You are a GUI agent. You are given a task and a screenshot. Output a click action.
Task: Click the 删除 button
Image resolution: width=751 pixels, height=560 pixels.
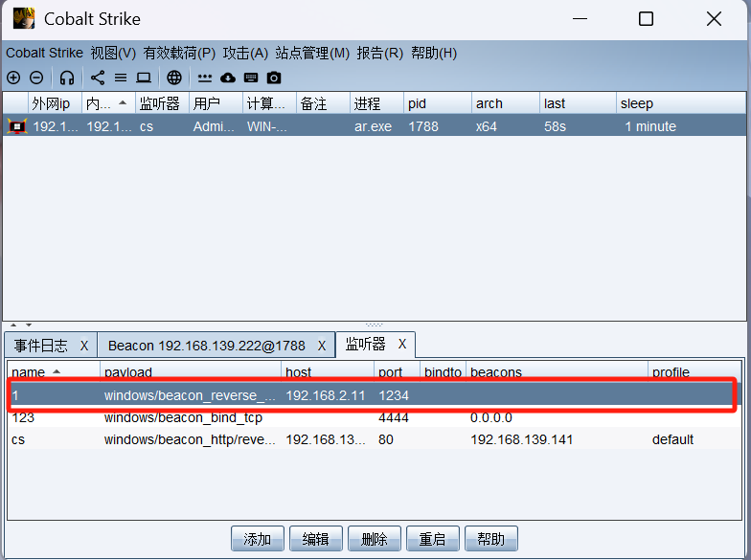pyautogui.click(x=375, y=539)
